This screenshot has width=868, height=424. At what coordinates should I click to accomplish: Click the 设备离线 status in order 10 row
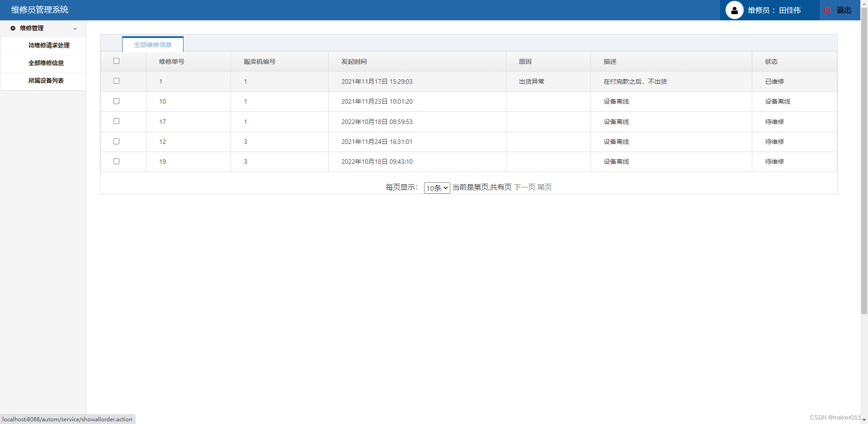(x=778, y=101)
